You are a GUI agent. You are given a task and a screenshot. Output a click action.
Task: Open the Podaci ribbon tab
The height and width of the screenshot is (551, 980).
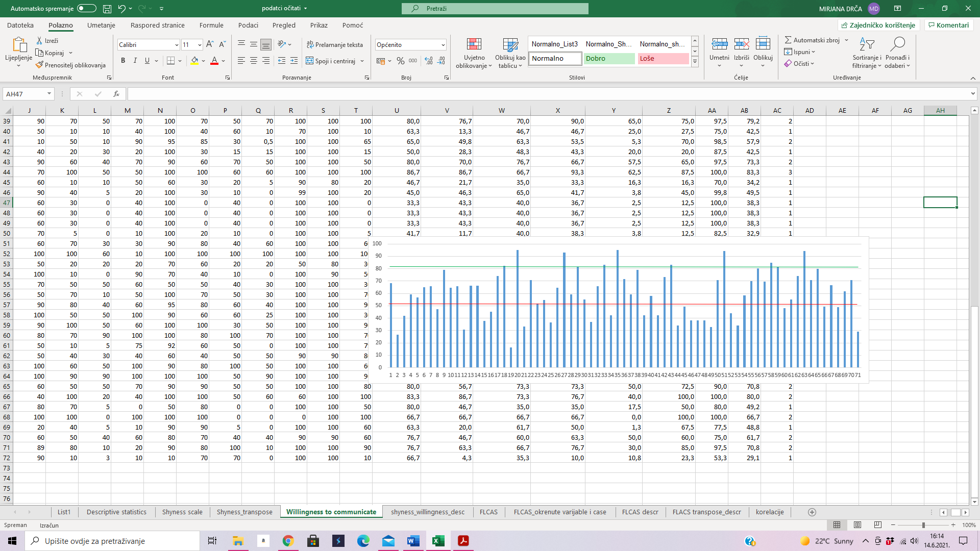point(248,25)
